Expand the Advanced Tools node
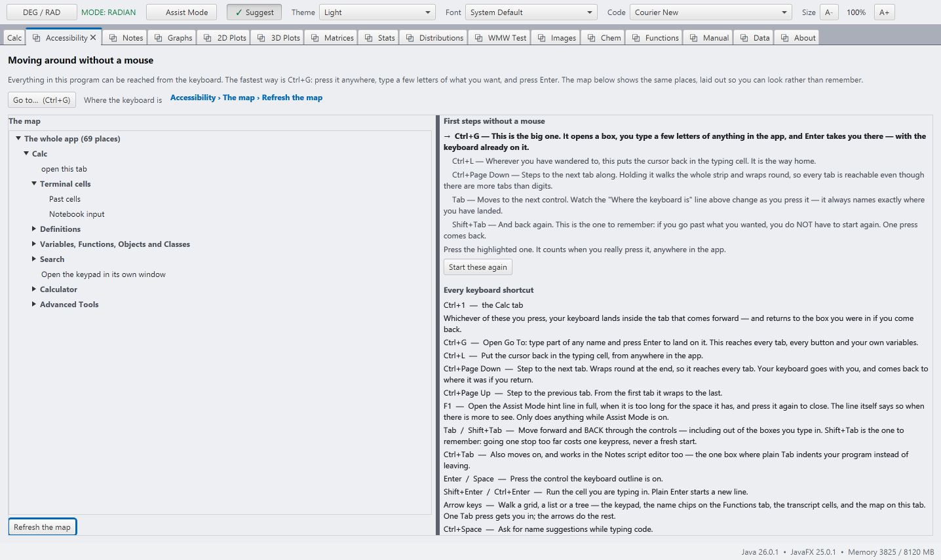This screenshot has height=560, width=941. 34,305
